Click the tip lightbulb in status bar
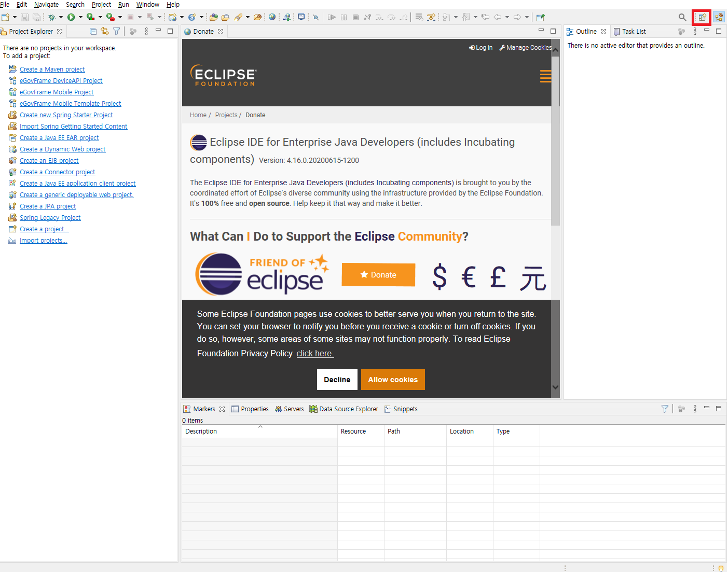This screenshot has width=728, height=572. point(721,568)
